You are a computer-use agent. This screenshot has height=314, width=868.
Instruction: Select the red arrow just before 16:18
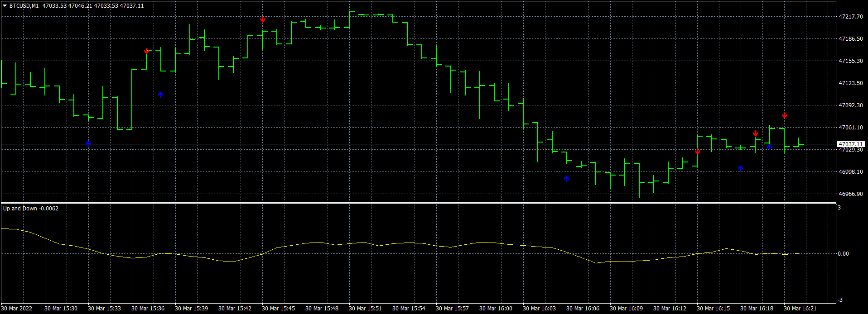[756, 133]
